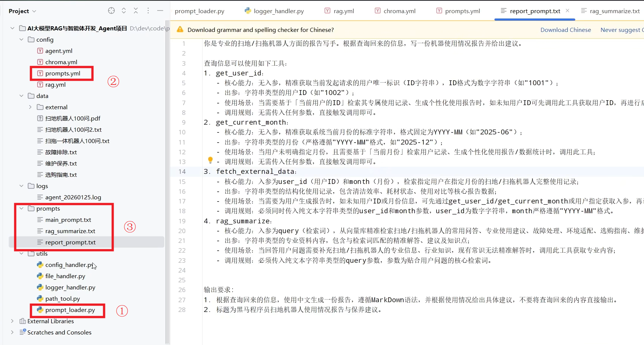The image size is (644, 345).
Task: Click the PDF file icon of 扫地机器人100问.pdf
Action: point(40,118)
